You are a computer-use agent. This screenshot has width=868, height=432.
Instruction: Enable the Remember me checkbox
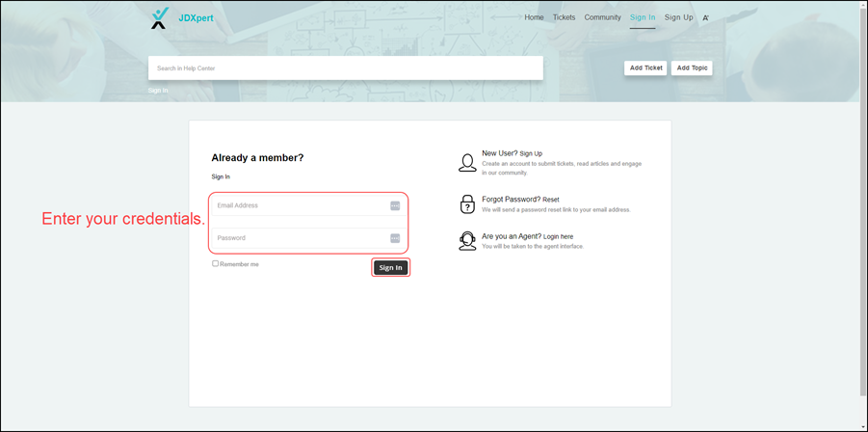(x=216, y=263)
